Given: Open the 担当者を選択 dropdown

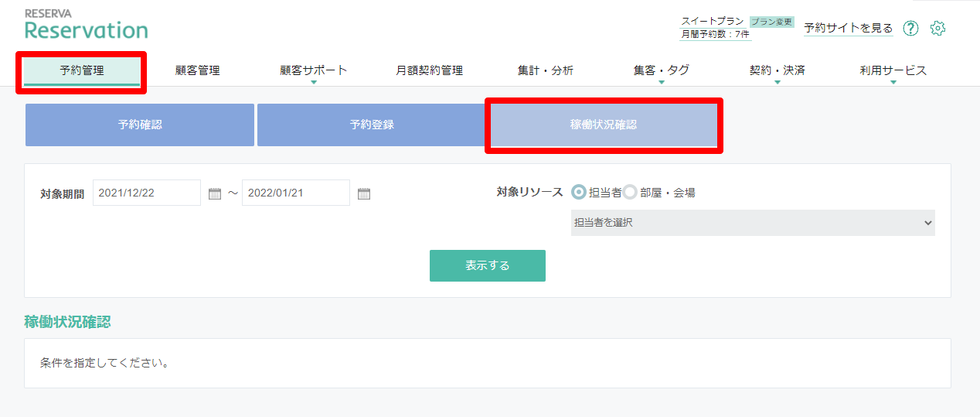Looking at the screenshot, I should click(753, 223).
